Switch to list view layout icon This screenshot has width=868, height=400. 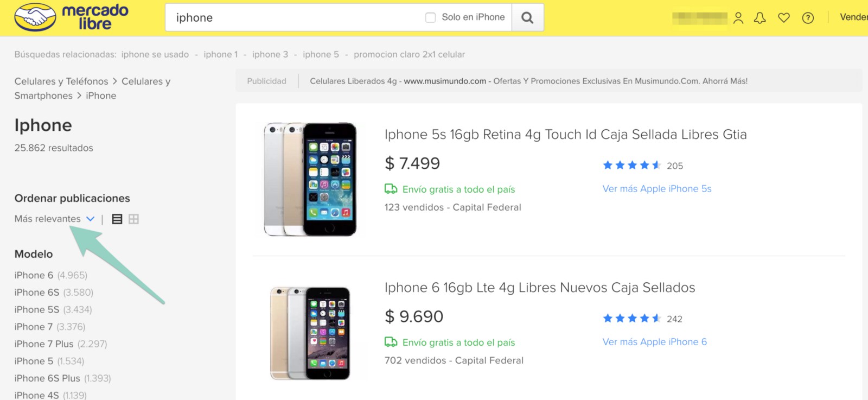(117, 219)
